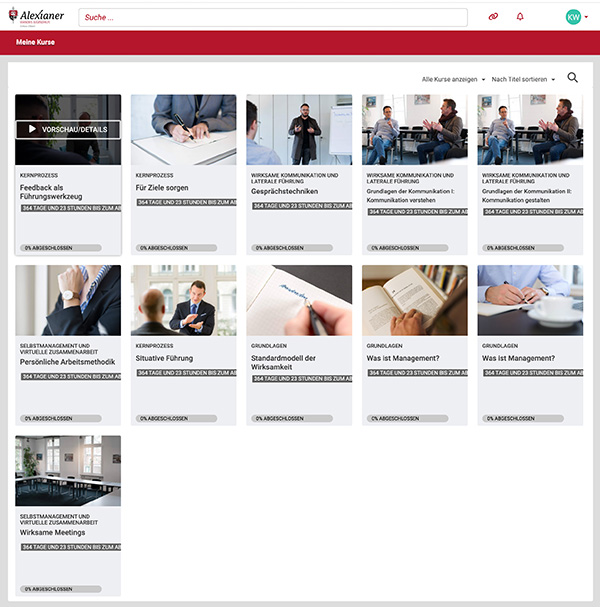Click SELBSTMANAGEMENT label on Wirksame Meetings card

(59, 520)
